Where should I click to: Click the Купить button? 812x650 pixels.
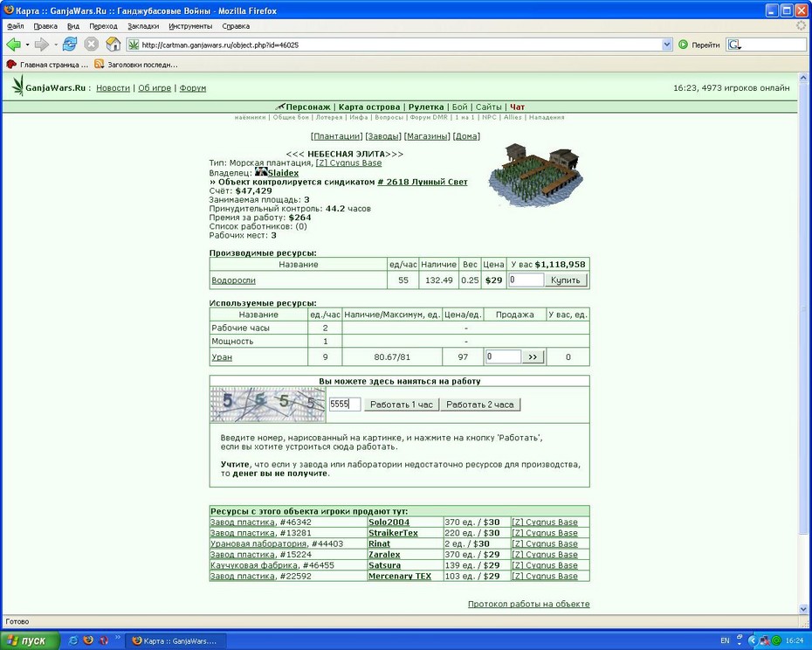point(565,280)
